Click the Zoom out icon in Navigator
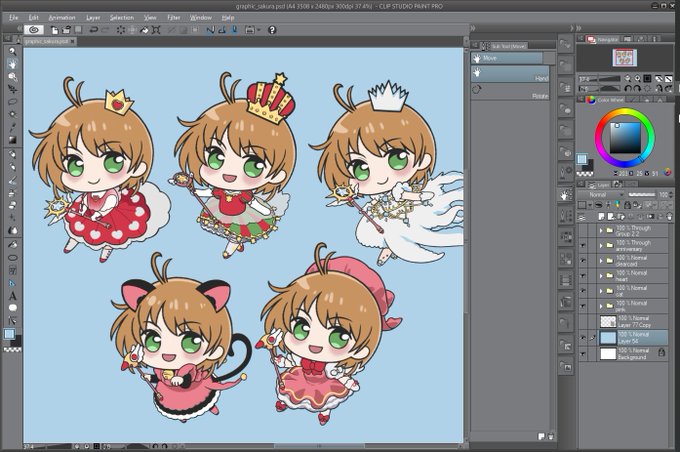The image size is (680, 452). point(628,79)
